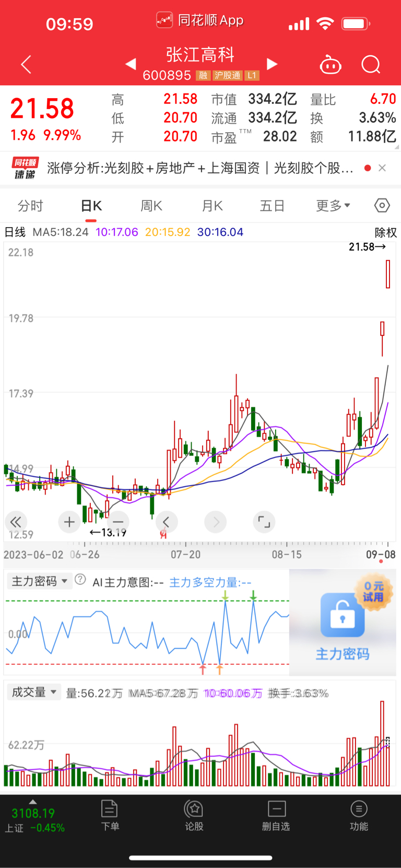Tap the 融 margin trading badge
This screenshot has width=401, height=868.
pyautogui.click(x=203, y=76)
